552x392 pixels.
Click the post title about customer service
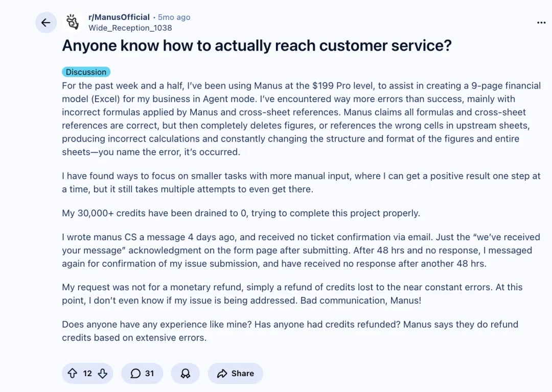(x=257, y=45)
